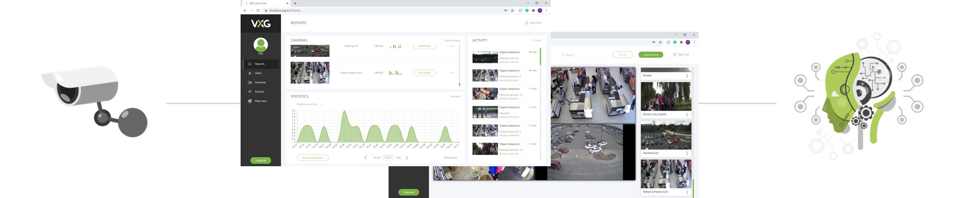Bookmark page with star icon in front window

tap(513, 10)
